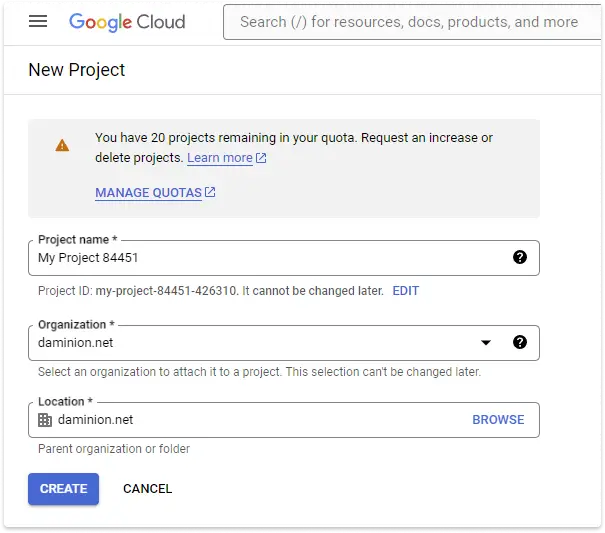Click the Google Cloud logo
The height and width of the screenshot is (533, 605).
point(127,22)
